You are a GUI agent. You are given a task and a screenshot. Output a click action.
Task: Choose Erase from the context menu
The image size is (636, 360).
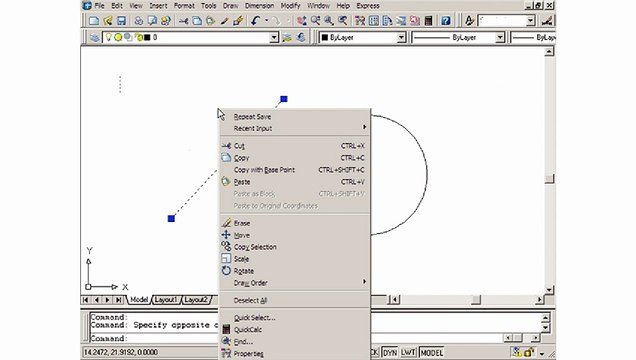point(294,223)
